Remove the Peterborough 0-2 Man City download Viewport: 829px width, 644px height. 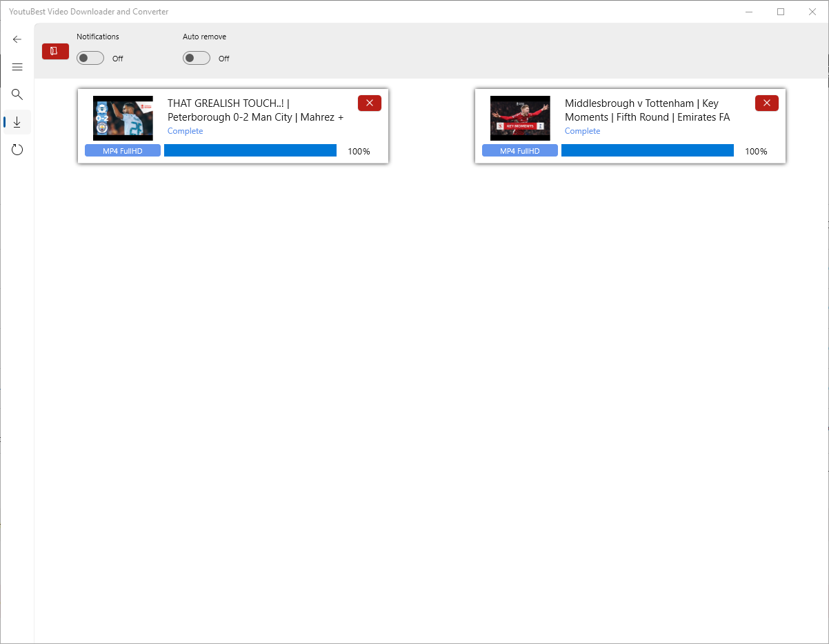coord(370,103)
